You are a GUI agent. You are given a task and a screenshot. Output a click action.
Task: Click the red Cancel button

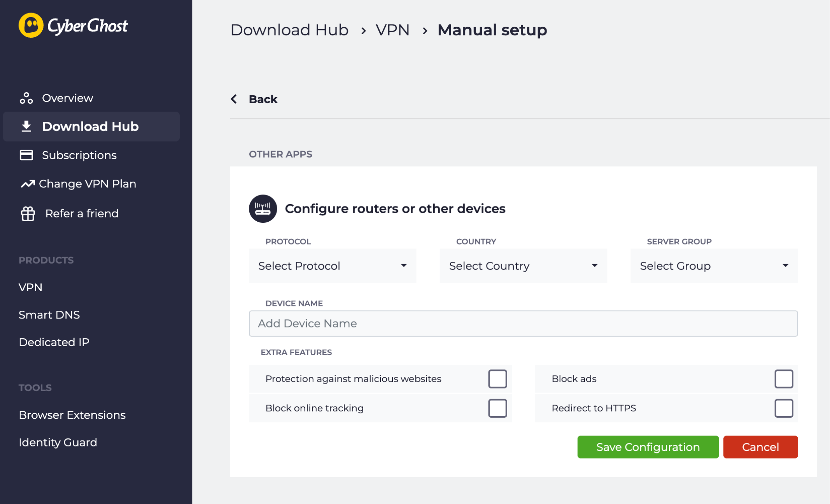tap(760, 447)
